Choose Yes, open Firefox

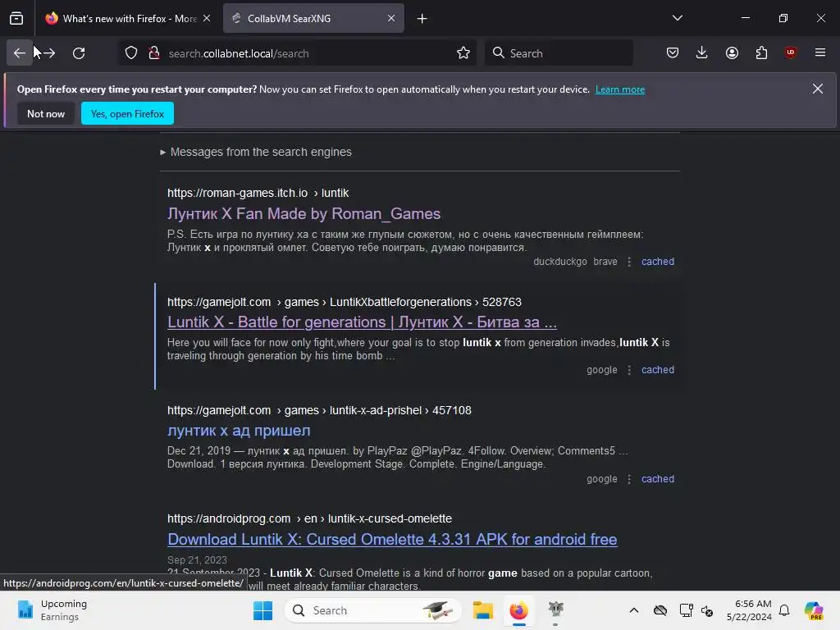(127, 113)
